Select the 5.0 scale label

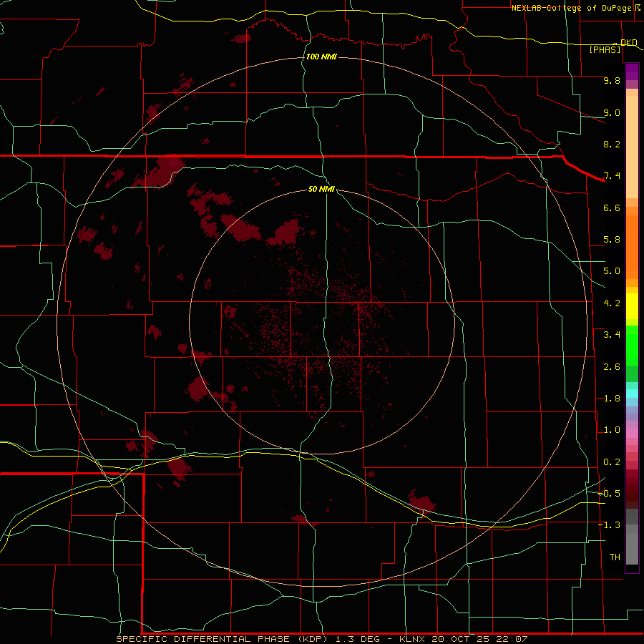(612, 271)
